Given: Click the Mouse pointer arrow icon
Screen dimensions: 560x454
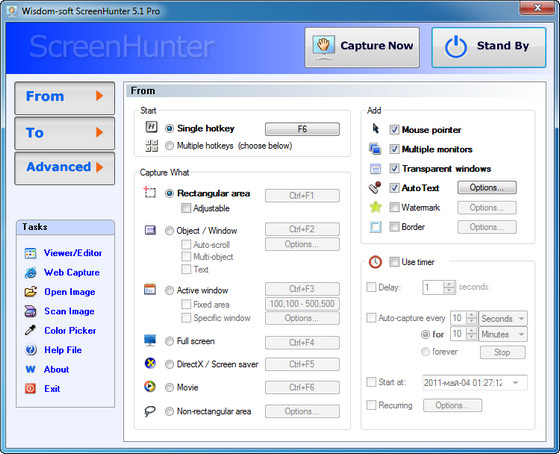Looking at the screenshot, I should 375,129.
